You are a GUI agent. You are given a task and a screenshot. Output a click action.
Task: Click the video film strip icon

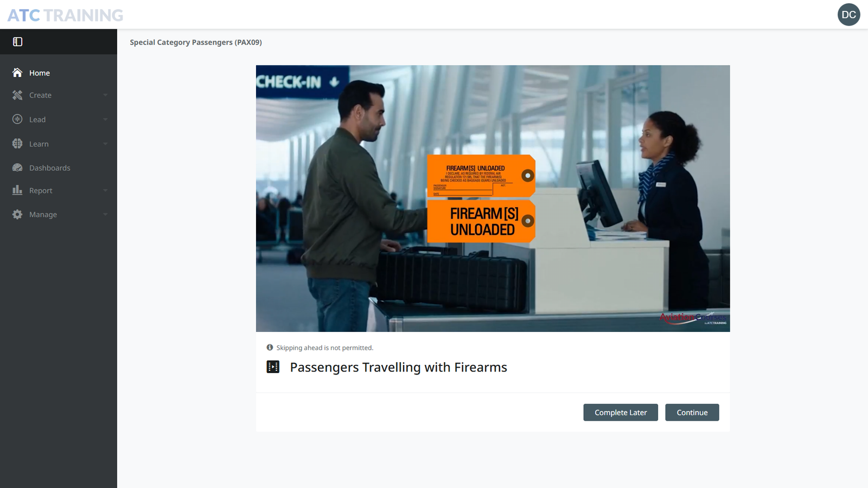pyautogui.click(x=273, y=367)
